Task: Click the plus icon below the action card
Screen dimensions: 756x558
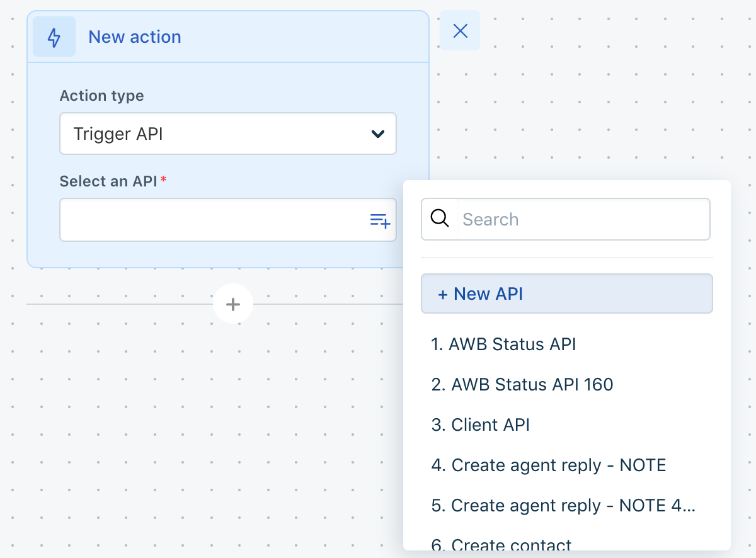Action: tap(233, 304)
